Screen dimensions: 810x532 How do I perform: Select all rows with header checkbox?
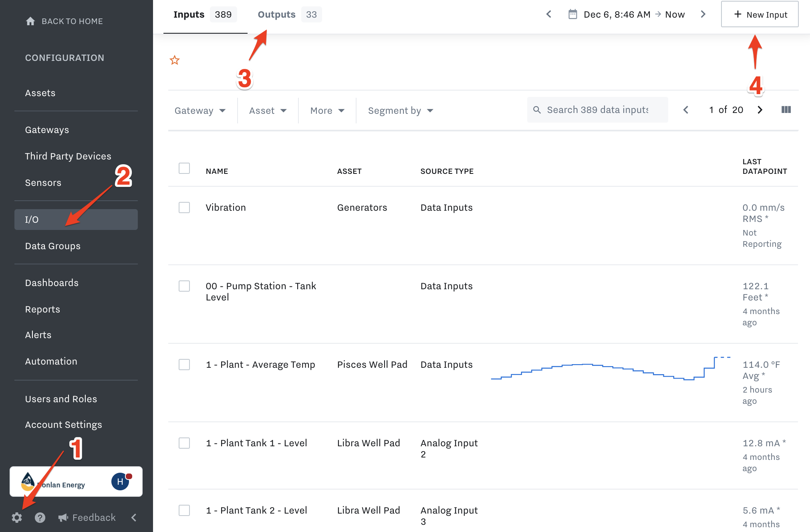[184, 168]
